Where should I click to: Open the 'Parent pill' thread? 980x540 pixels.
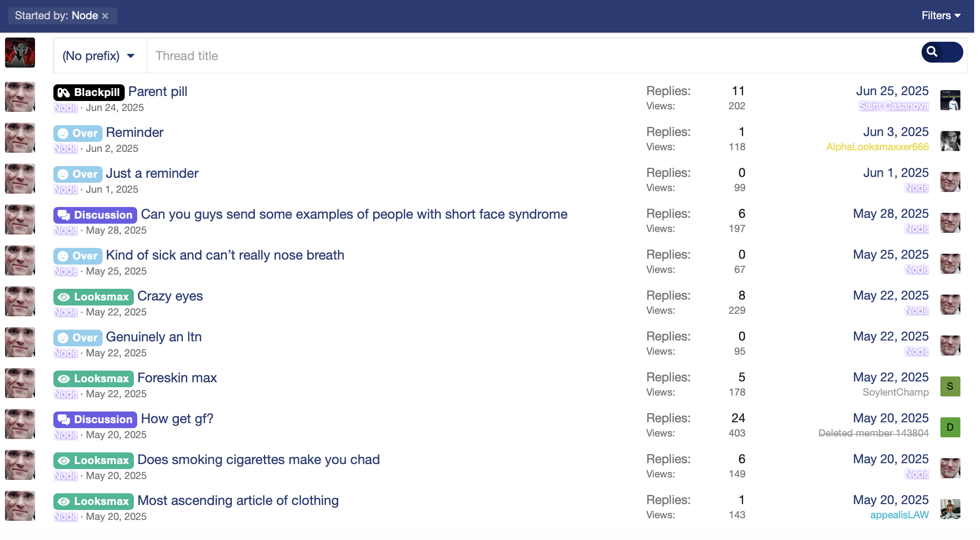(x=158, y=91)
